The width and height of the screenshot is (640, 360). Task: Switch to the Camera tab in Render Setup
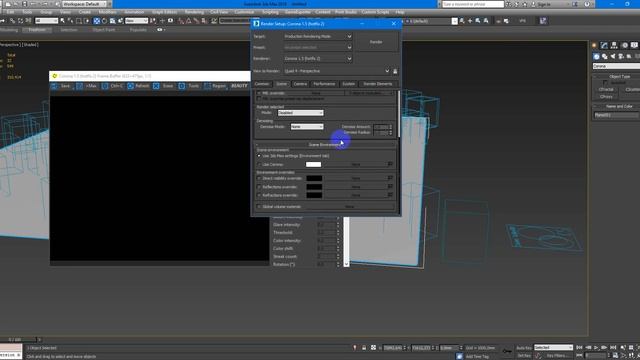[300, 84]
